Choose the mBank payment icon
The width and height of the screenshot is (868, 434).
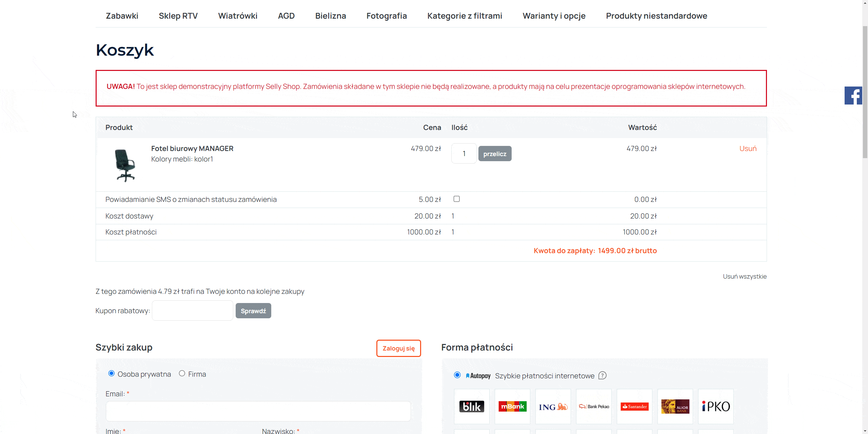512,406
